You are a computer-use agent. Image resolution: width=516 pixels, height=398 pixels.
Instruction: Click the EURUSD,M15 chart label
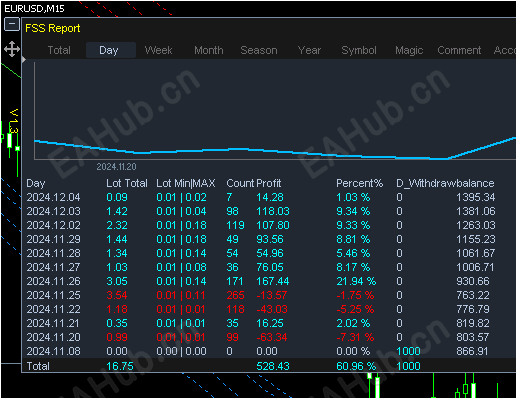pos(34,8)
